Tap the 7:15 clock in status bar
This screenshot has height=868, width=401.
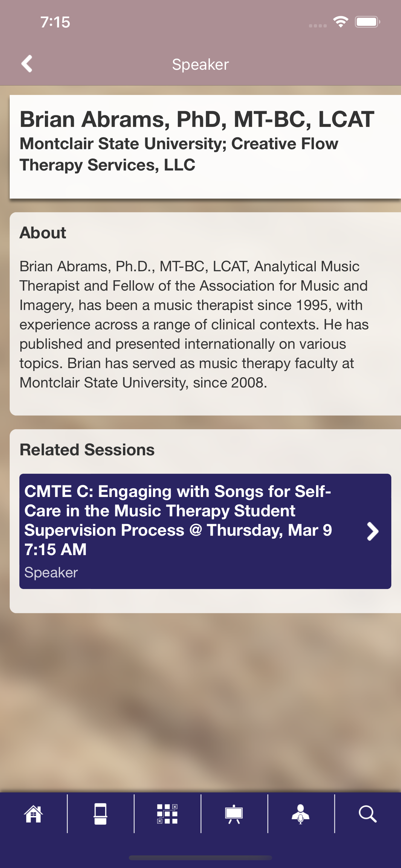point(55,22)
